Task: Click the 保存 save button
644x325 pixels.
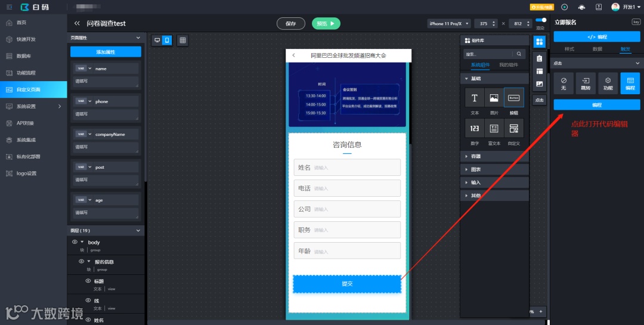Action: click(x=291, y=24)
